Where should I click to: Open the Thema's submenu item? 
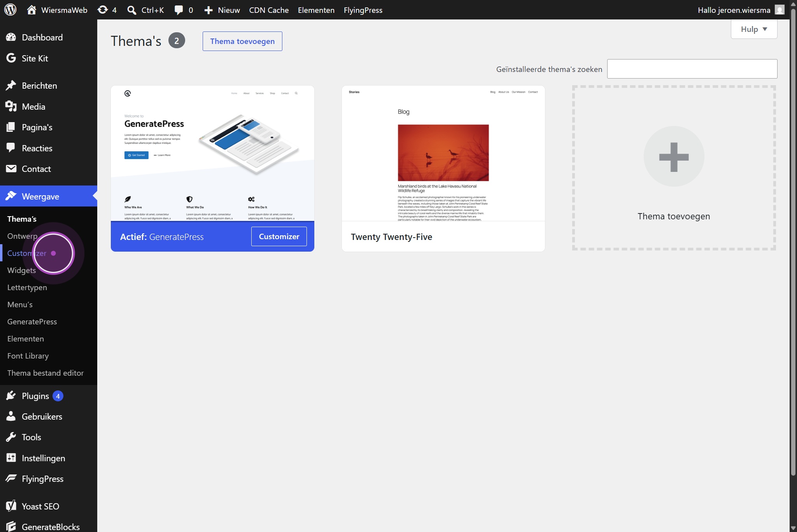(x=22, y=219)
